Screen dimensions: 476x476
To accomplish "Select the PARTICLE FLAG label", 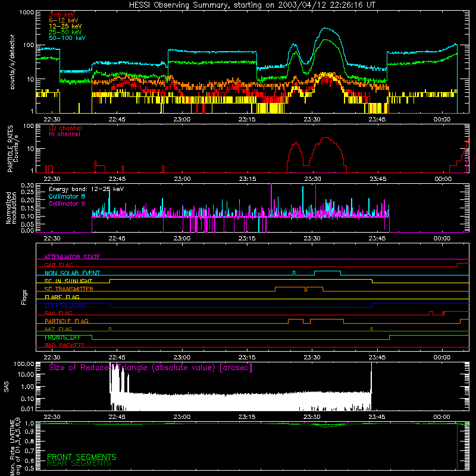I will pyautogui.click(x=67, y=321).
